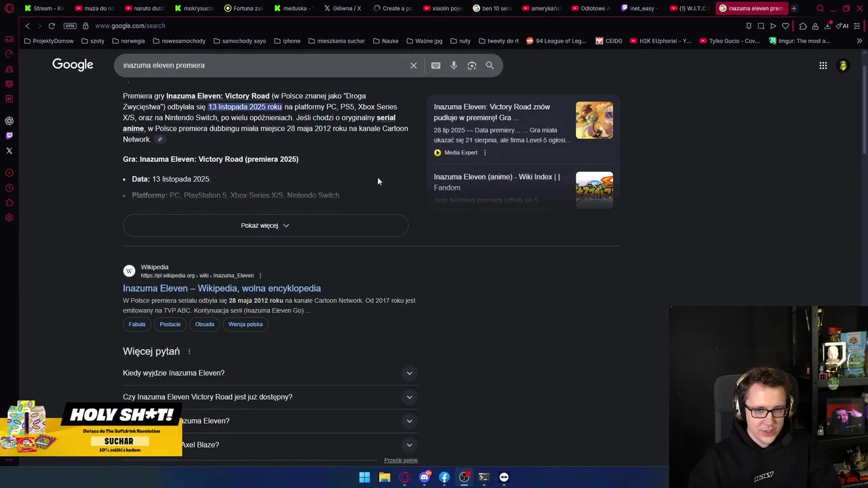Screen dimensions: 868x488
Task: Start Google voice search microphone
Action: pyautogui.click(x=454, y=65)
